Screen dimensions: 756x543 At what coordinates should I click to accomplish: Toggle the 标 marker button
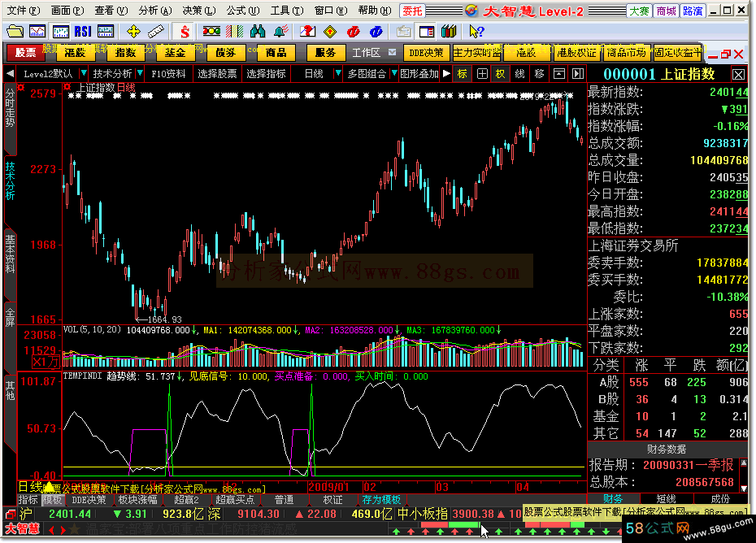(x=463, y=74)
